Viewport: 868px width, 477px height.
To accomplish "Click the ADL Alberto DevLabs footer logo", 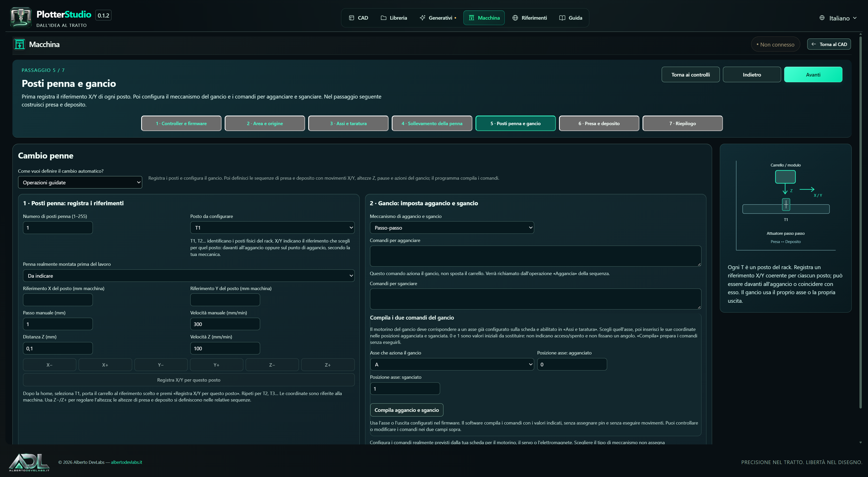I will point(29,462).
